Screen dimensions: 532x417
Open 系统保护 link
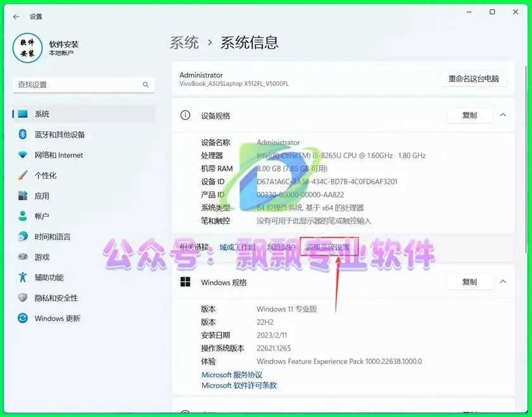pyautogui.click(x=281, y=247)
